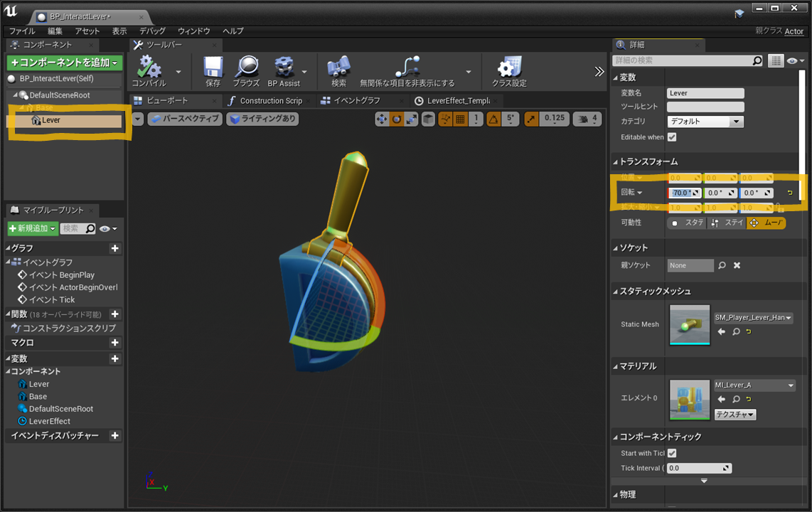This screenshot has height=512, width=812.
Task: Use selected asset arrow for Static Mesh
Action: click(722, 331)
